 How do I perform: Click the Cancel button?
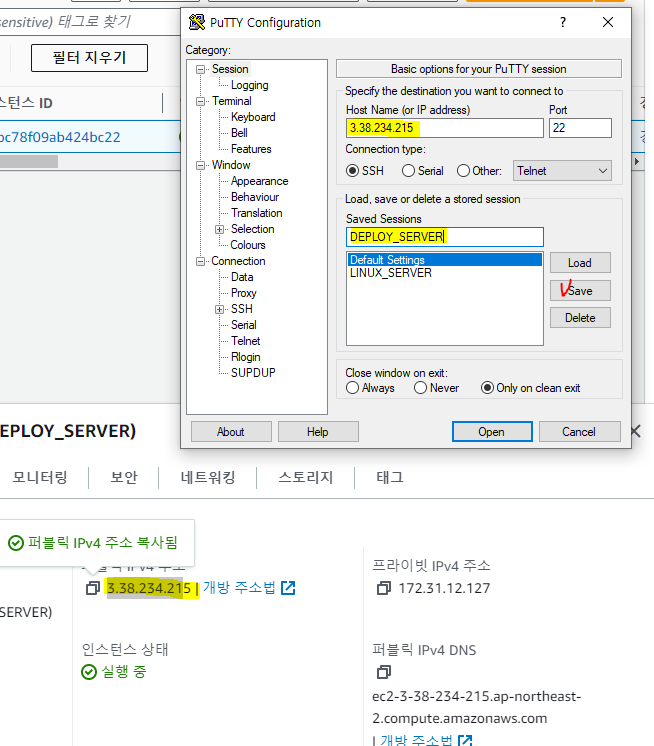tap(579, 432)
